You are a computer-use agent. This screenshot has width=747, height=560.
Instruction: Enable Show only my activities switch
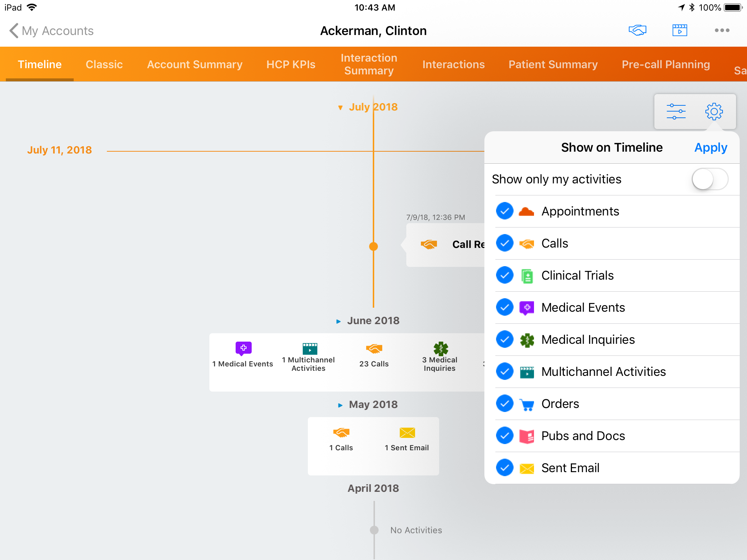pyautogui.click(x=709, y=179)
